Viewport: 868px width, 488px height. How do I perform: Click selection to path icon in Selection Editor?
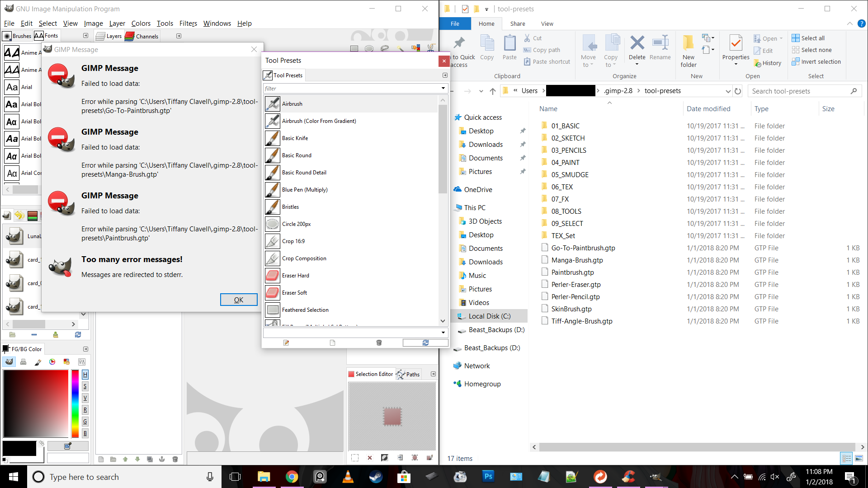tap(415, 458)
